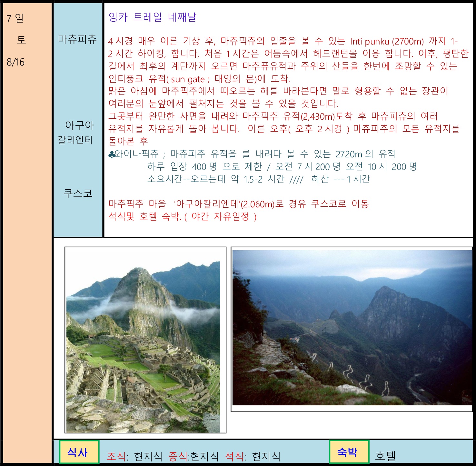Click the breakfast entry '조식: 현지식'
Image resolution: width=476 pixels, height=466 pixels.
134,456
